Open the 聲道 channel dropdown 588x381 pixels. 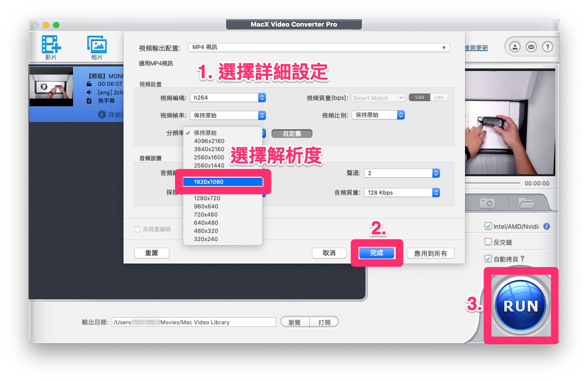[x=402, y=173]
